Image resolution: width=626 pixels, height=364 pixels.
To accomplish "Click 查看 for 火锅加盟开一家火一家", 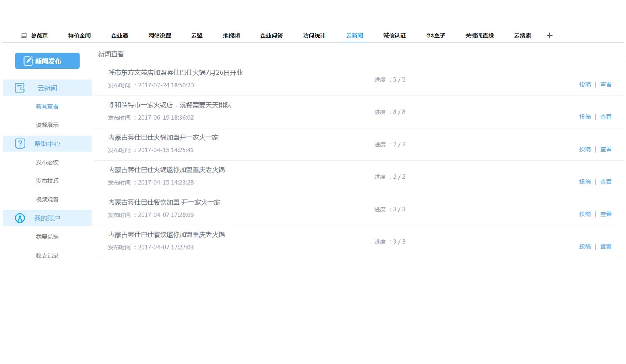I will tap(606, 149).
